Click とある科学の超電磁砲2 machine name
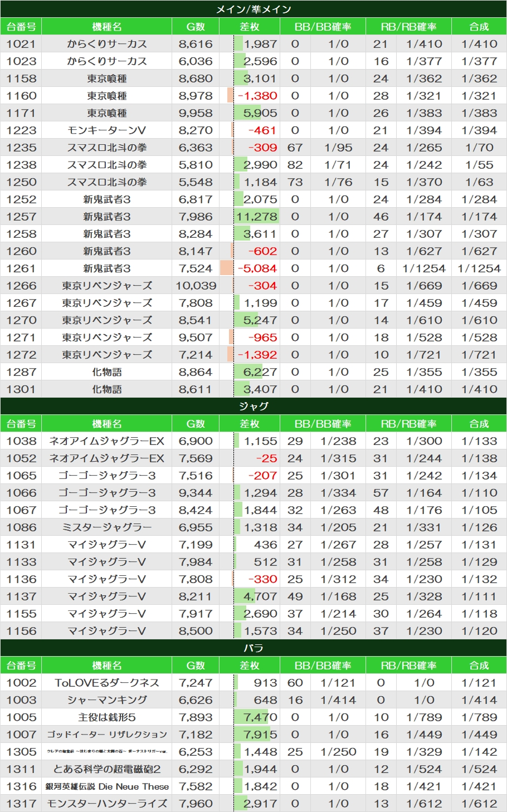The width and height of the screenshot is (507, 812). (x=107, y=769)
